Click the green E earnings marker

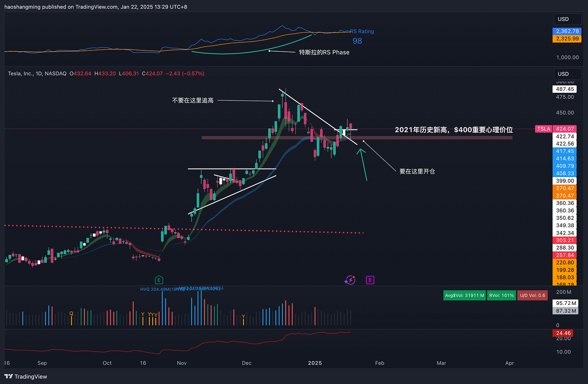[x=159, y=280]
